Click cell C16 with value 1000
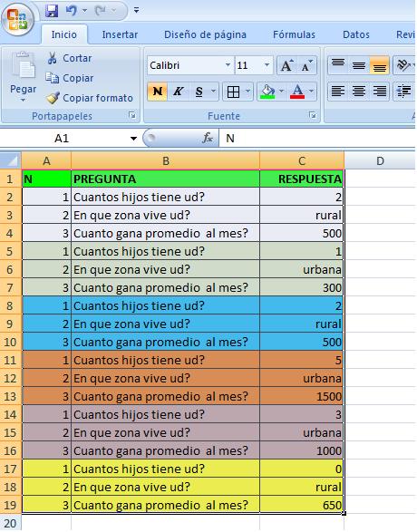Screen dimensions: 417x532 coord(302,450)
